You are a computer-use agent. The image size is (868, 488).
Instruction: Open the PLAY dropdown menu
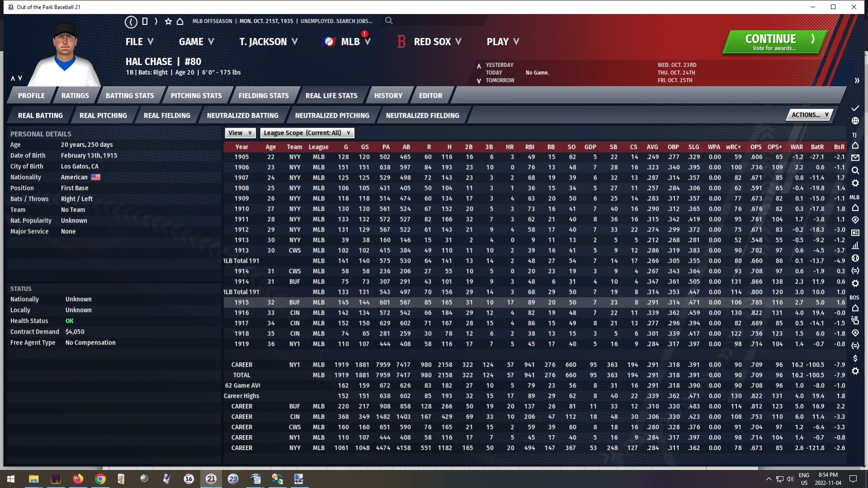point(503,42)
